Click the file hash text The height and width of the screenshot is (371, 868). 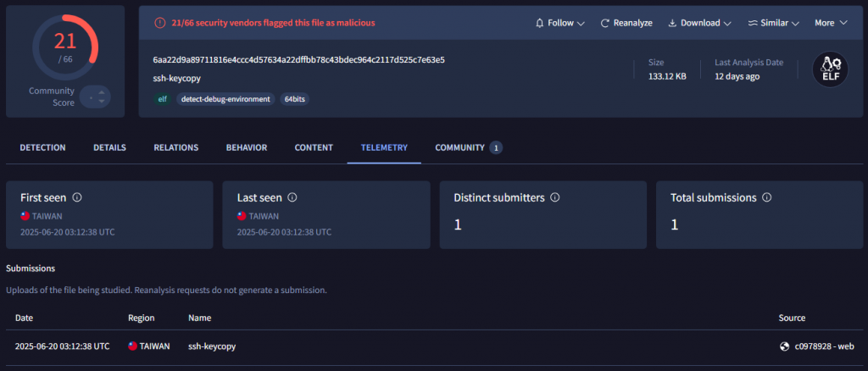(298, 60)
